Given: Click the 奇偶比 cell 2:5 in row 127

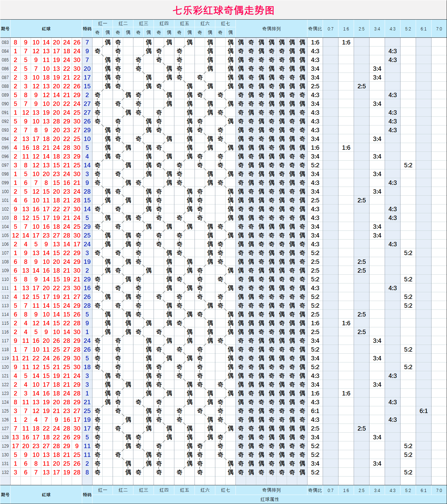Looking at the screenshot, I should point(315,429).
